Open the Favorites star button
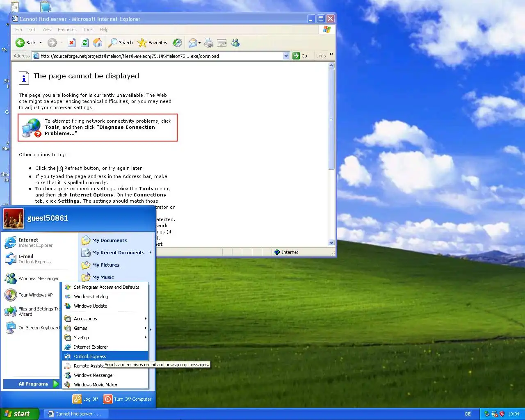Screen dimensions: 525x420 click(153, 43)
